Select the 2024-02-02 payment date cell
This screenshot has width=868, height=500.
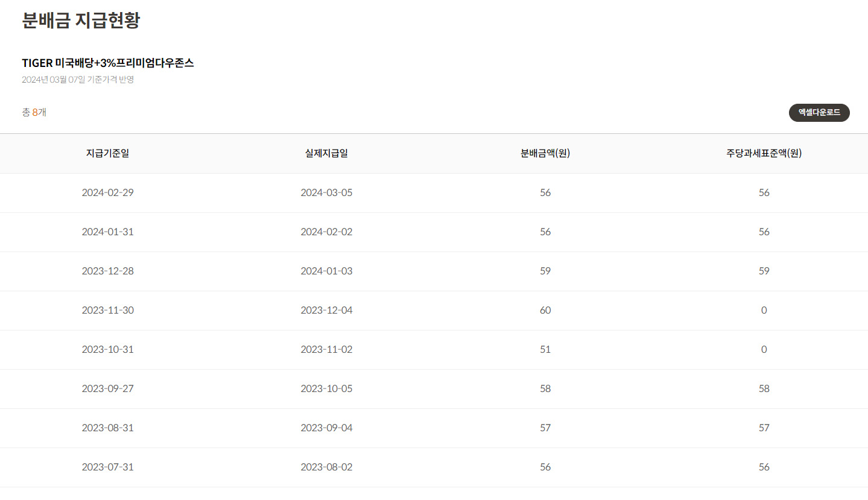pyautogui.click(x=326, y=232)
